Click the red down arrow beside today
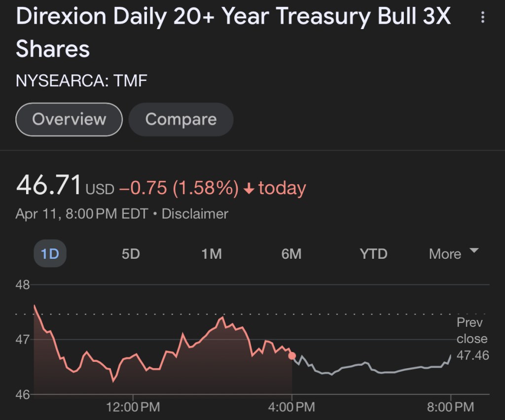Screen dimensions: 505x420 (249, 188)
